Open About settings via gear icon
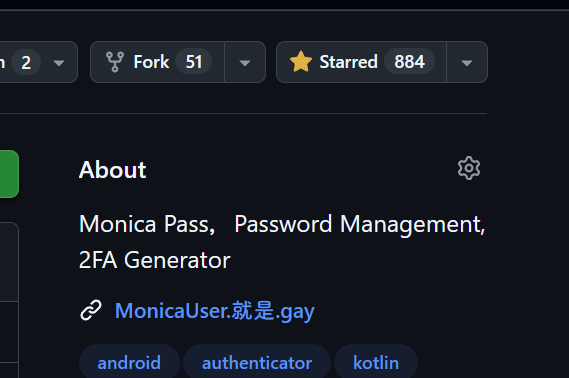The image size is (569, 378). click(469, 168)
